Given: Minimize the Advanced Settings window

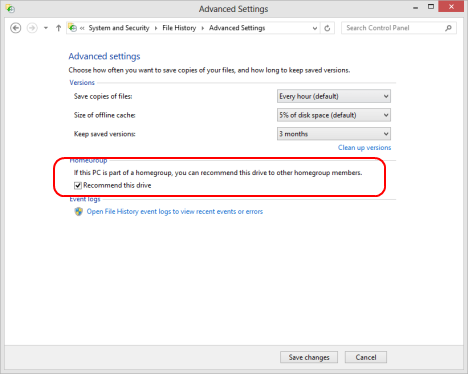Looking at the screenshot, I should pos(415,8).
